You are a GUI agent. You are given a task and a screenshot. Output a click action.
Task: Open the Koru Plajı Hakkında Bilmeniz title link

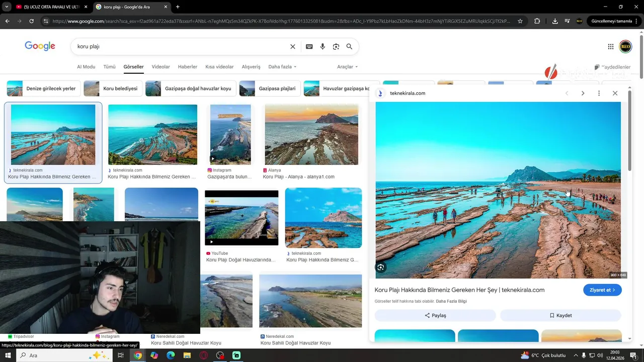coord(459,290)
